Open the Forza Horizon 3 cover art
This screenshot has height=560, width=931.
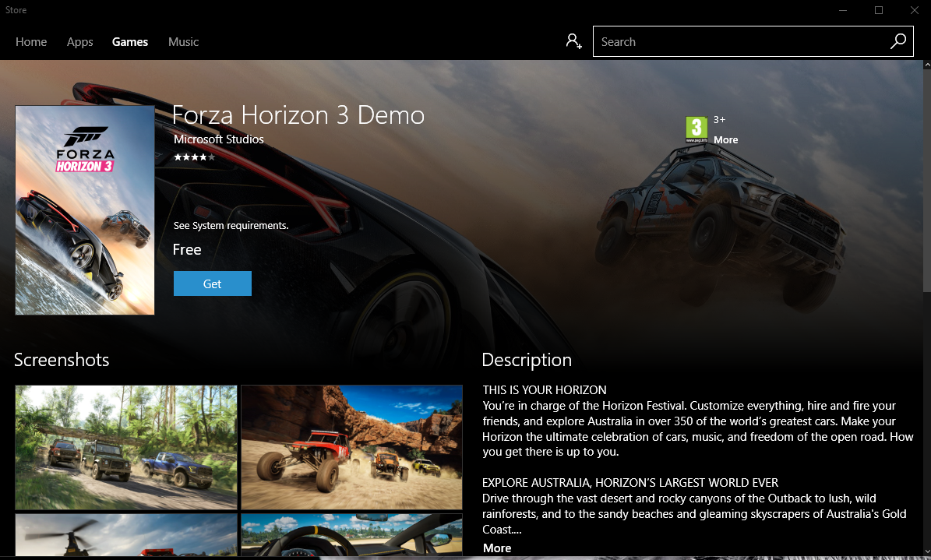coord(85,210)
